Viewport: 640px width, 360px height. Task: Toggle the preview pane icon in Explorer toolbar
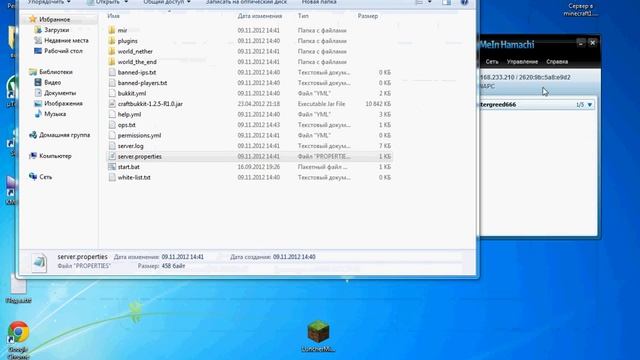pyautogui.click(x=447, y=2)
